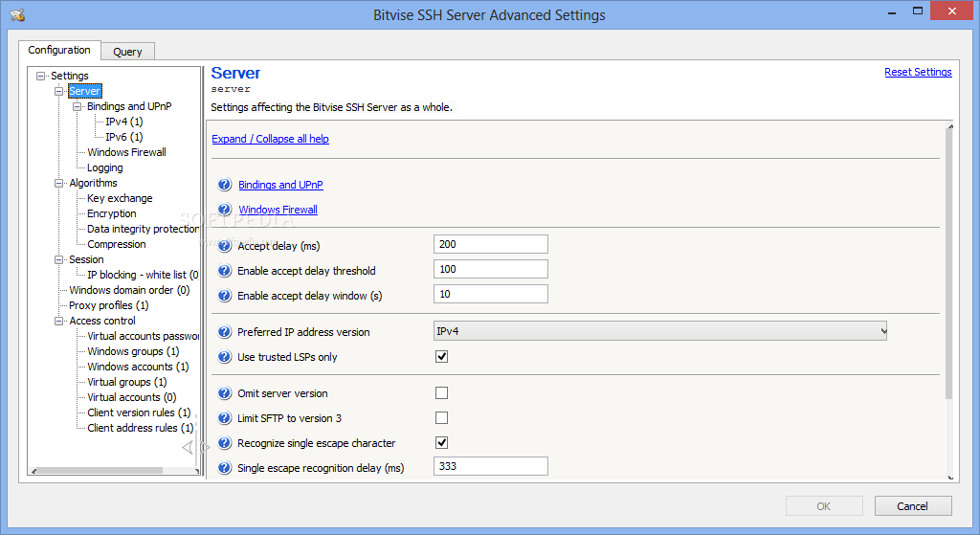Show help for Limit SFTP to version 3
Screen dimensions: 980x535
(224, 418)
